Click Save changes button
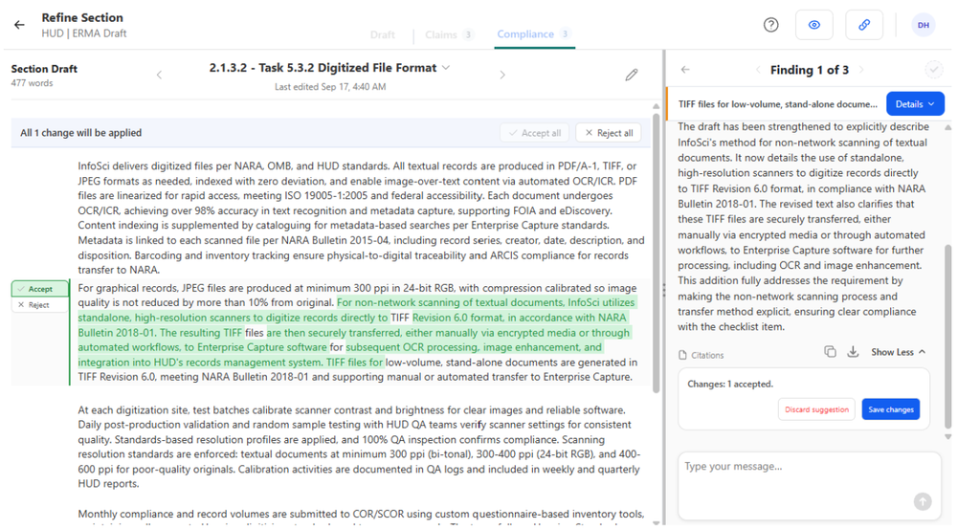 tap(891, 409)
